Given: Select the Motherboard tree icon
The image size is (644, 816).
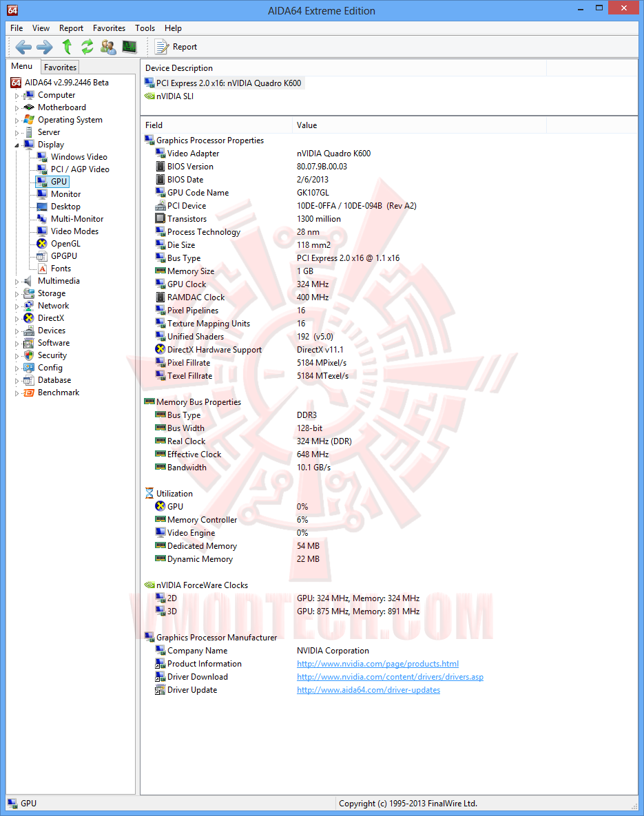Looking at the screenshot, I should click(x=29, y=107).
